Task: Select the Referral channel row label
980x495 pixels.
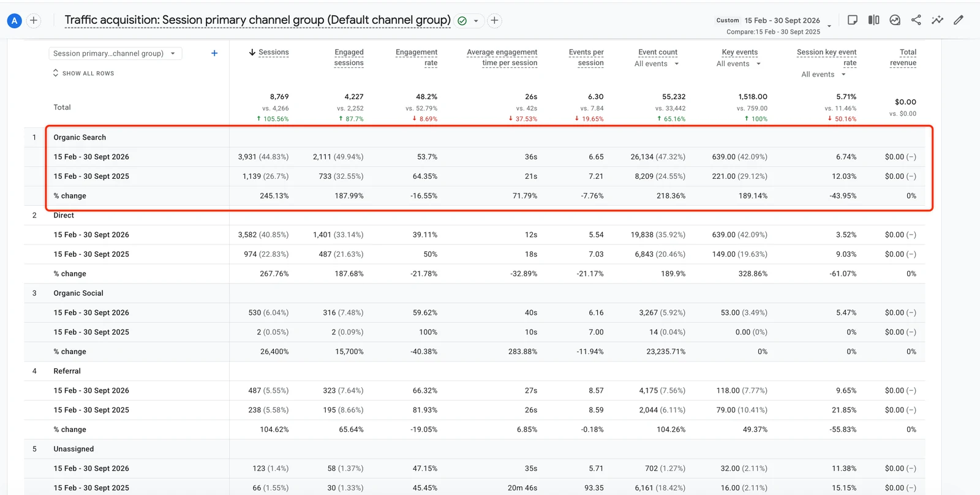Action: pos(67,371)
